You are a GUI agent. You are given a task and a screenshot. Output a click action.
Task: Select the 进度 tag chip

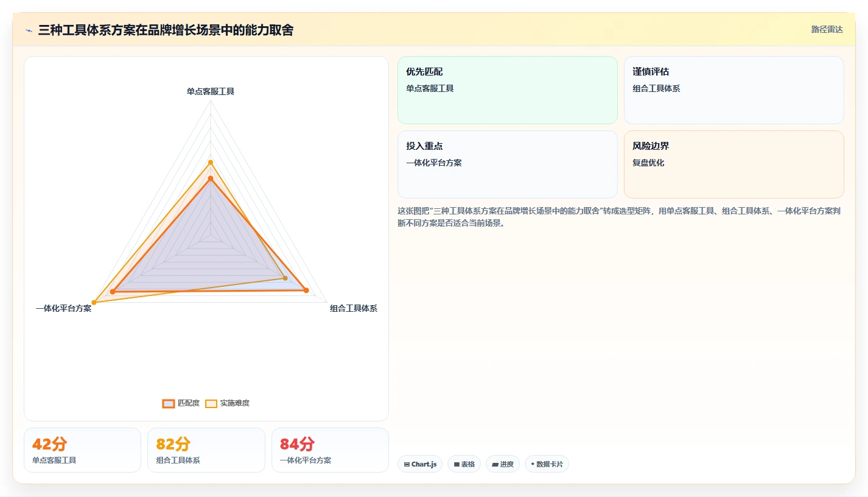coord(503,464)
